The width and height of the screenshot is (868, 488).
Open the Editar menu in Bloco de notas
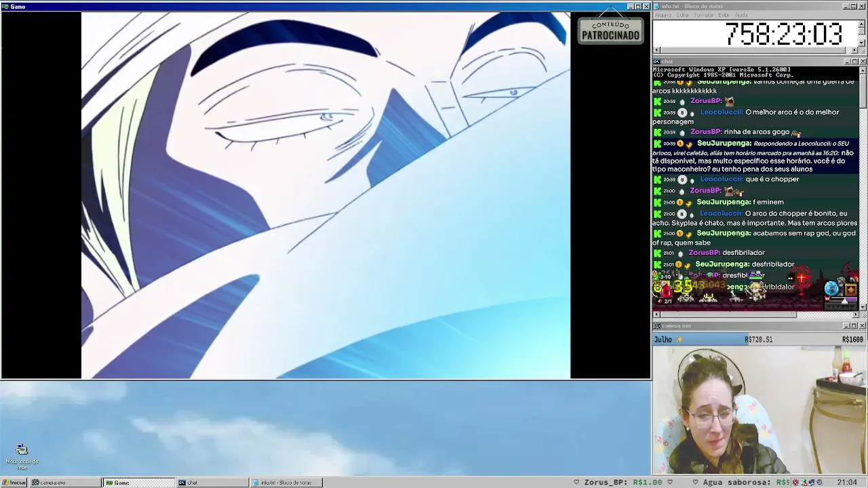point(683,15)
